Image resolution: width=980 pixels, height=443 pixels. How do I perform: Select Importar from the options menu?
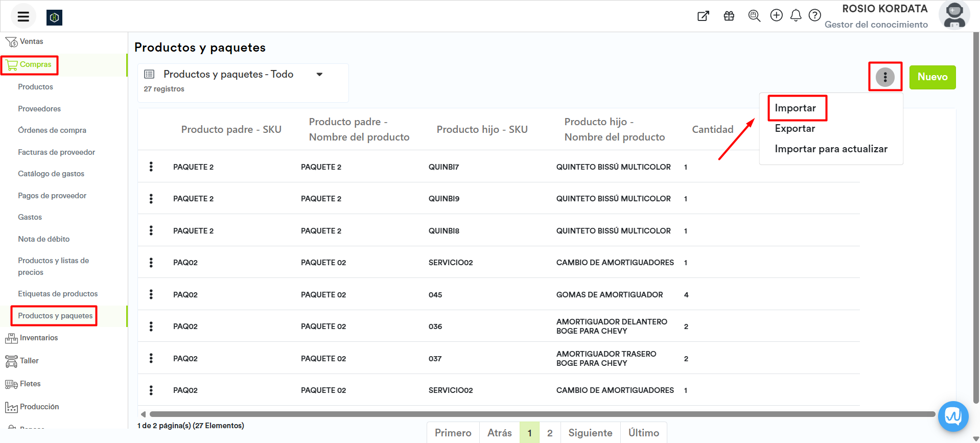pos(795,108)
